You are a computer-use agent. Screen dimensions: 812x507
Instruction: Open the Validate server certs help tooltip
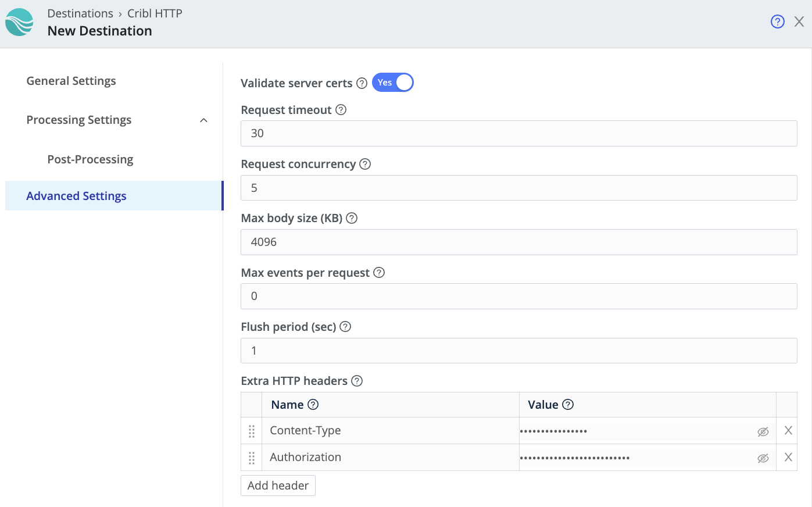click(362, 83)
